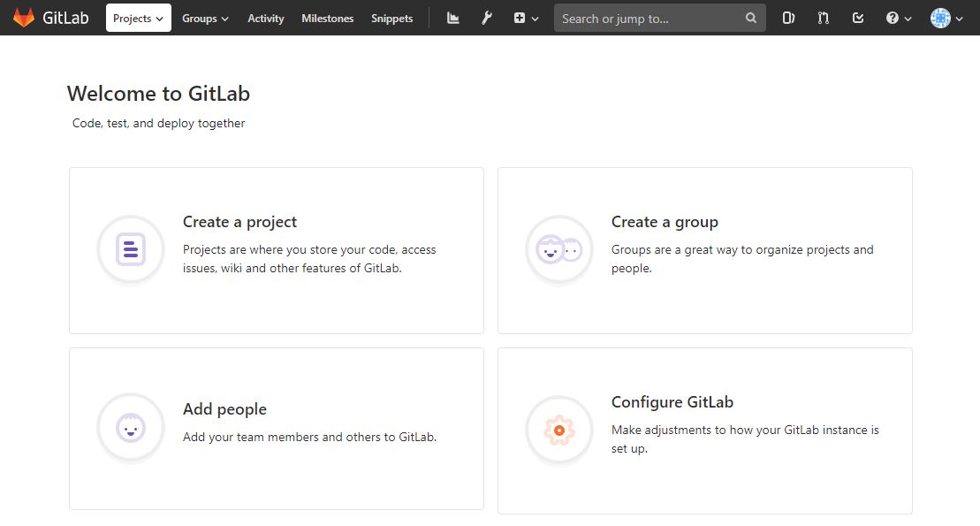Open the Admin Area wrench icon
This screenshot has width=980, height=526.
[487, 18]
